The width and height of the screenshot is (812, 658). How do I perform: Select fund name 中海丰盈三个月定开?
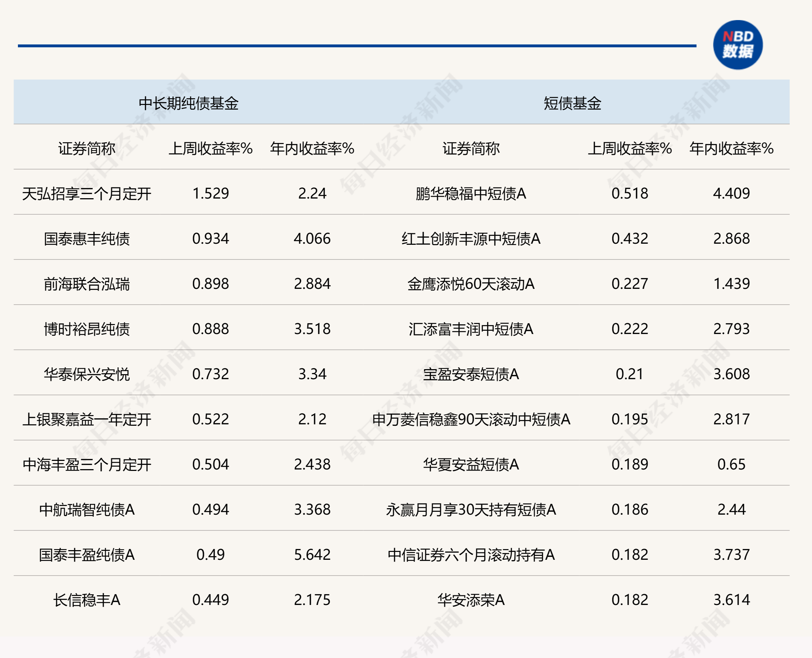coord(86,464)
